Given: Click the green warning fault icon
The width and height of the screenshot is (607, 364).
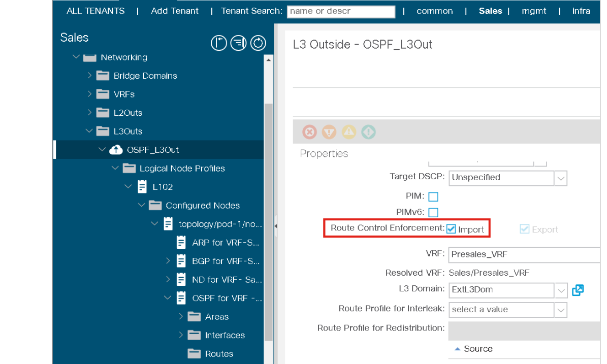Looking at the screenshot, I should pos(368,132).
